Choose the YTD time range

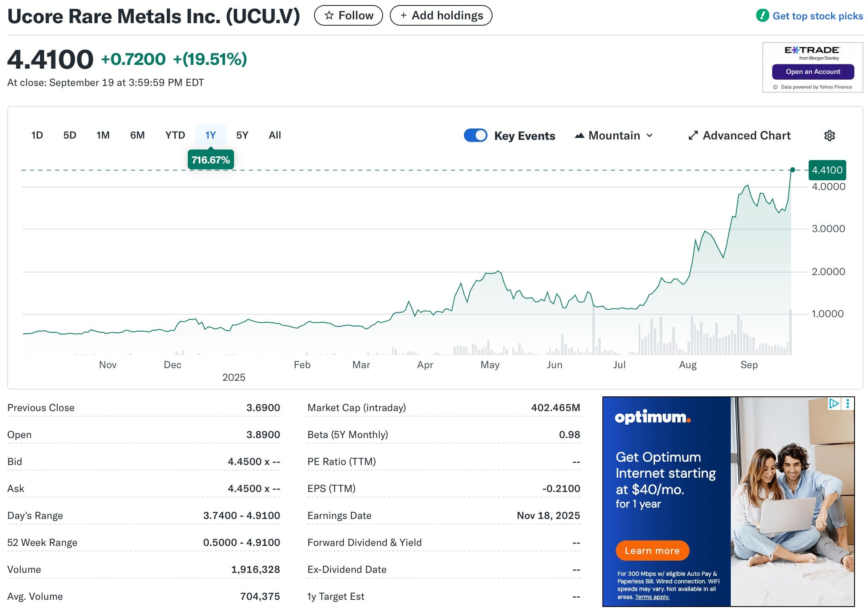(175, 135)
